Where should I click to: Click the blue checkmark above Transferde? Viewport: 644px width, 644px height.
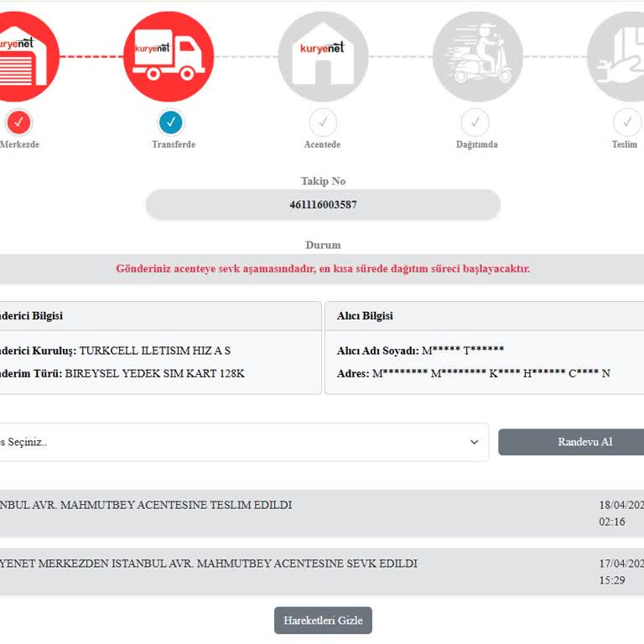tap(171, 122)
